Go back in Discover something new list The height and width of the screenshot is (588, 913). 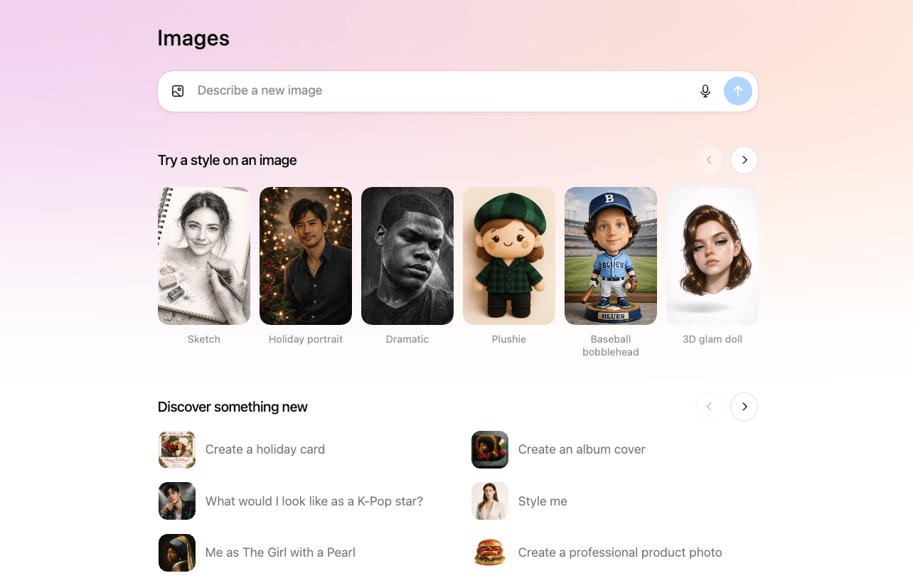pyautogui.click(x=709, y=407)
